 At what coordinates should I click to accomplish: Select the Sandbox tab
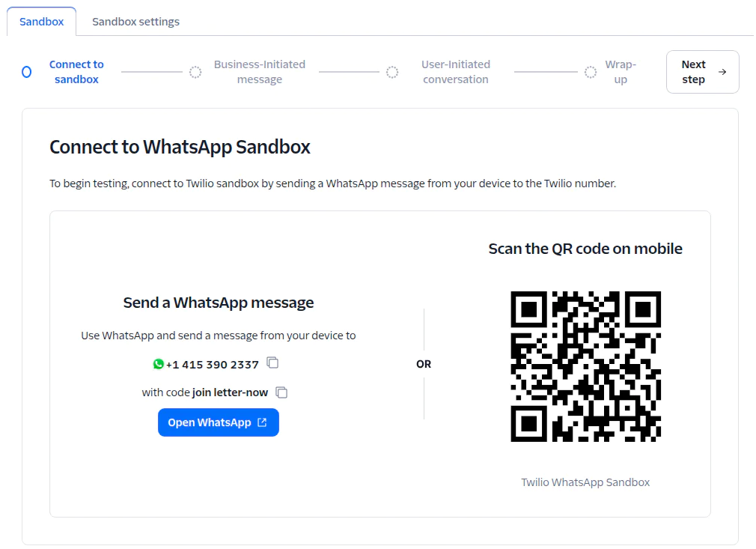click(41, 21)
